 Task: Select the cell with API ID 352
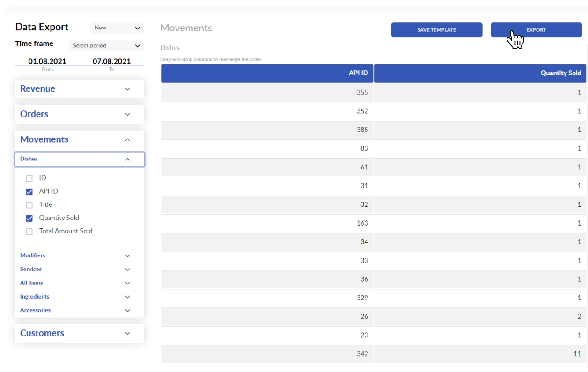[267, 111]
